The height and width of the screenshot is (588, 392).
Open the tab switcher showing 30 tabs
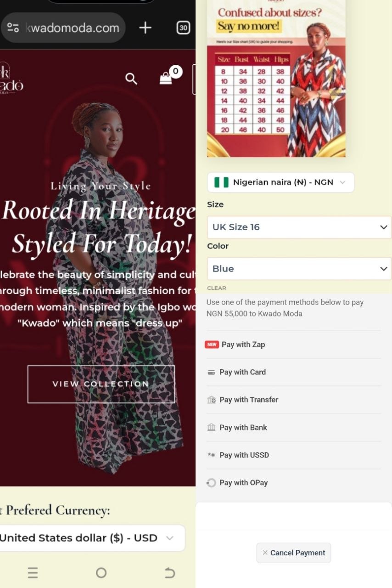(x=183, y=28)
